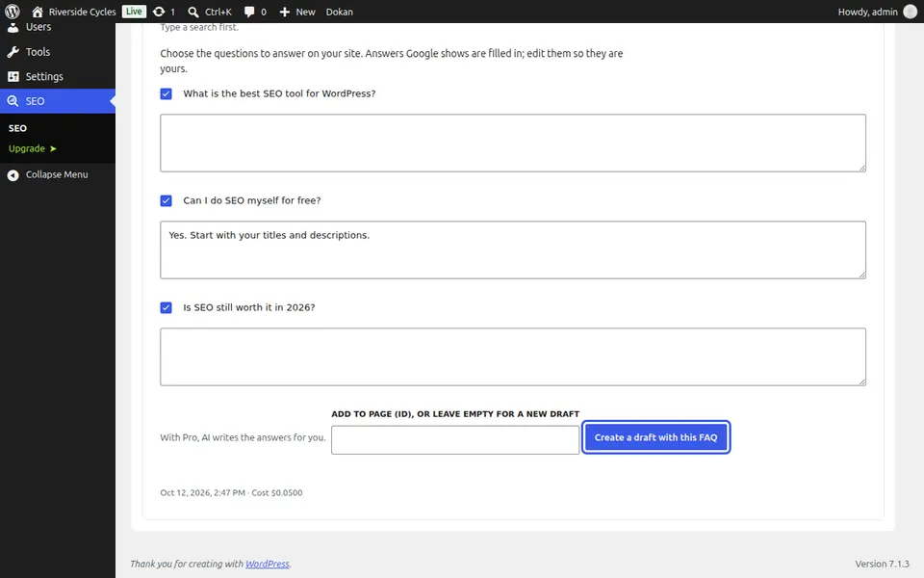Click the SEO magnifier sidebar icon

[13, 101]
